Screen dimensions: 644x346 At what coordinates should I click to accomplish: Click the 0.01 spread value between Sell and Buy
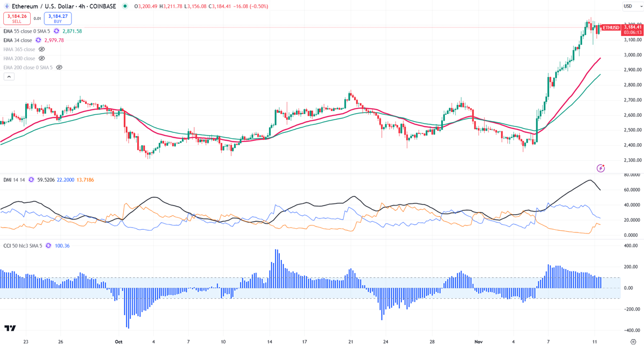[37, 18]
